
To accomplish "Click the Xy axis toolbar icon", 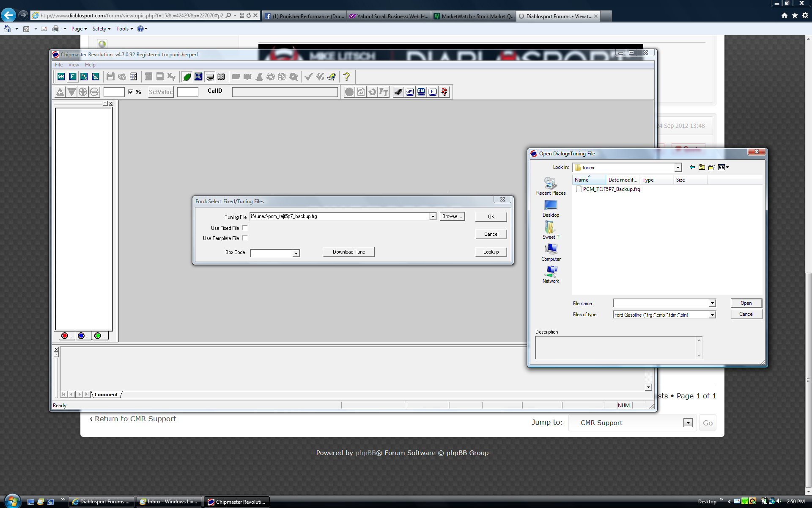I will (171, 77).
